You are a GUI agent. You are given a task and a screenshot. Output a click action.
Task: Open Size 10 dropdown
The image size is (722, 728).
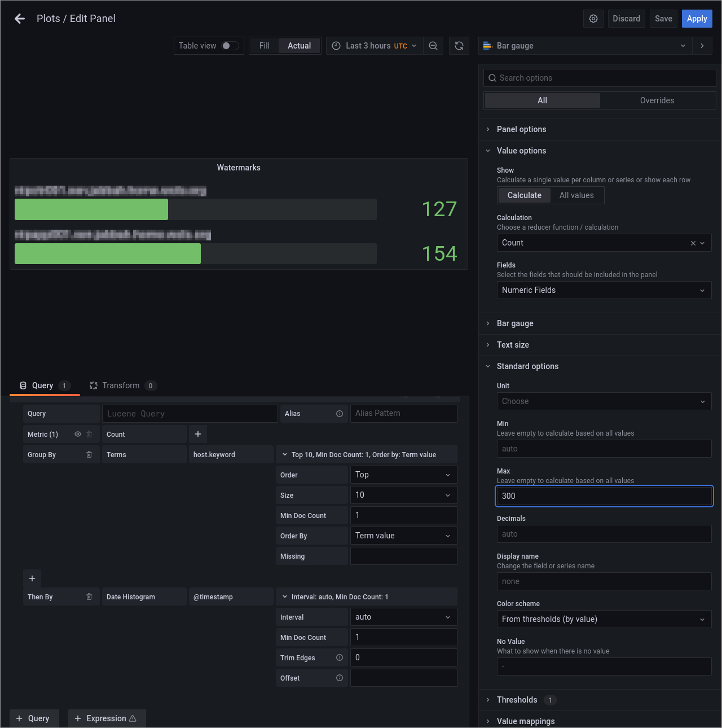[x=404, y=495]
